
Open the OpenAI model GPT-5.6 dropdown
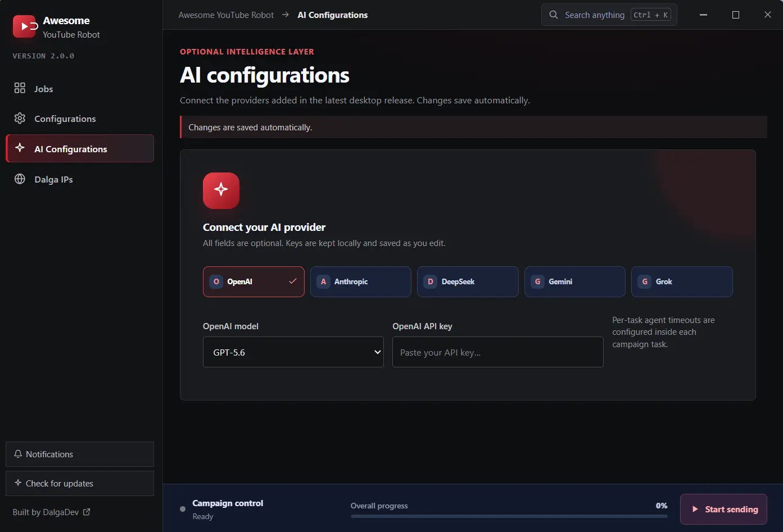(x=293, y=352)
